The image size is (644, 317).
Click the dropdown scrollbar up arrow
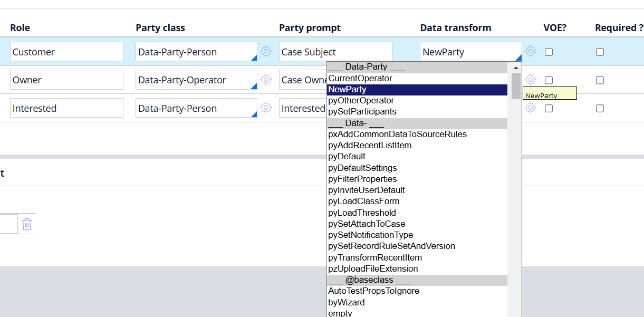pos(516,67)
